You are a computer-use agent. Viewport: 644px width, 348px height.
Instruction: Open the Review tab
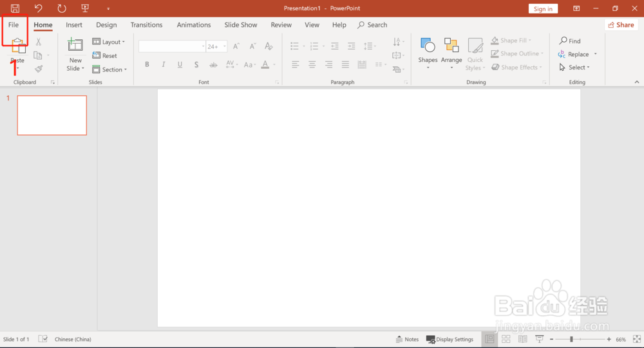(281, 25)
